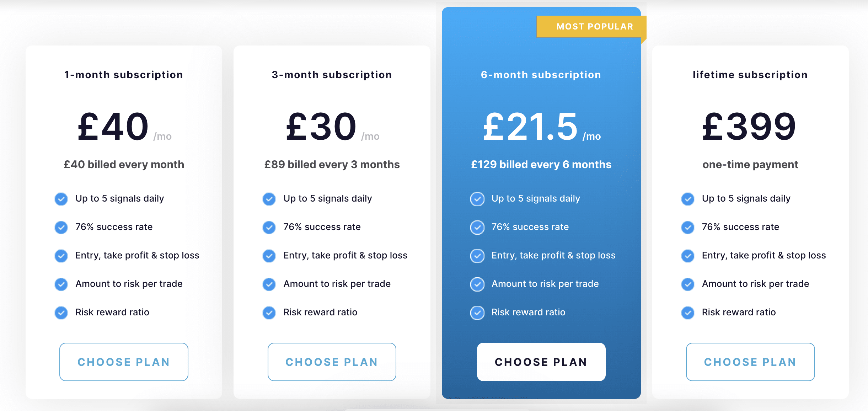Click check icon by 6-month 'Up to 5 signals daily'

[x=477, y=199]
